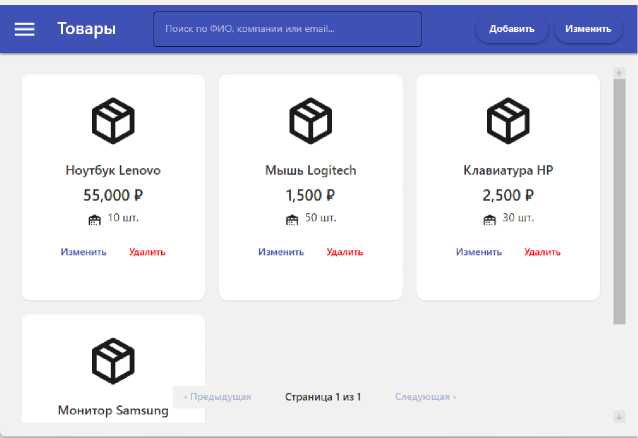The image size is (638, 438).
Task: Click the warehouse icon beside 10 шт.
Action: (x=94, y=220)
